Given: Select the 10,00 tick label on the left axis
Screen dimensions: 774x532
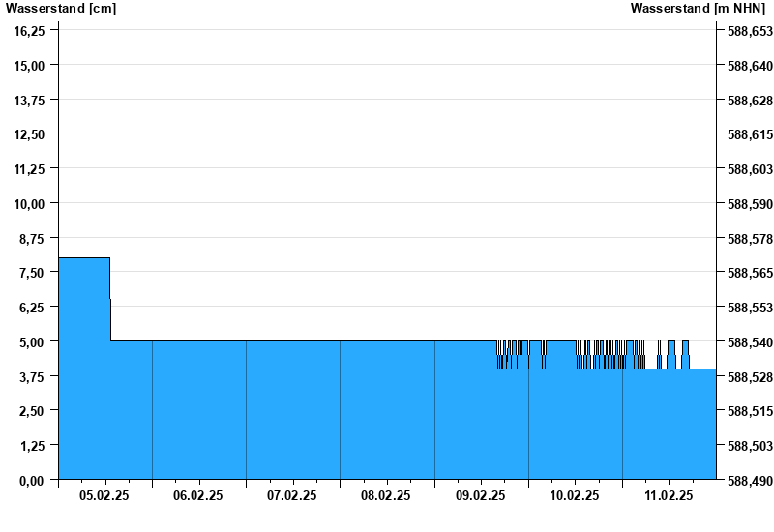Looking at the screenshot, I should [x=29, y=203].
